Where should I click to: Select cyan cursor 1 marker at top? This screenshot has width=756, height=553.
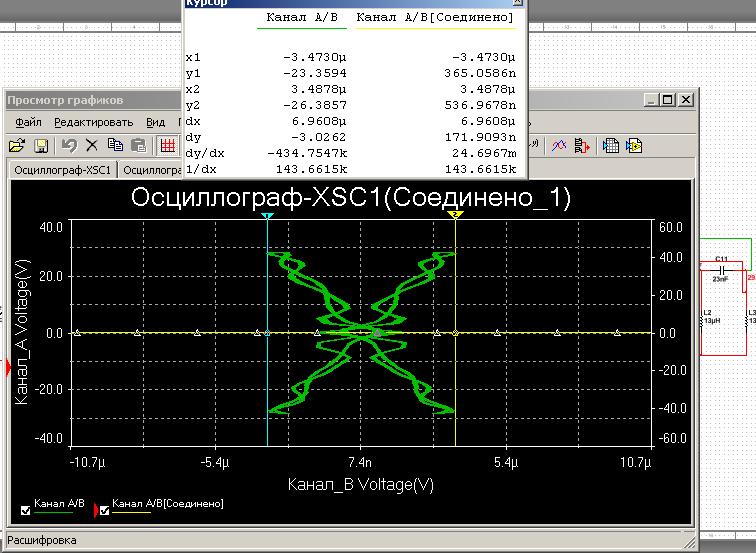pyautogui.click(x=267, y=216)
